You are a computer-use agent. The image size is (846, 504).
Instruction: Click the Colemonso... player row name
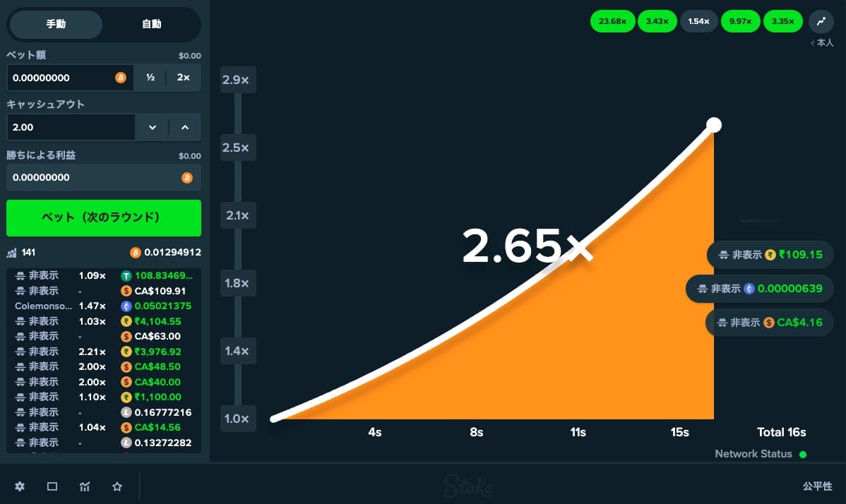(43, 306)
